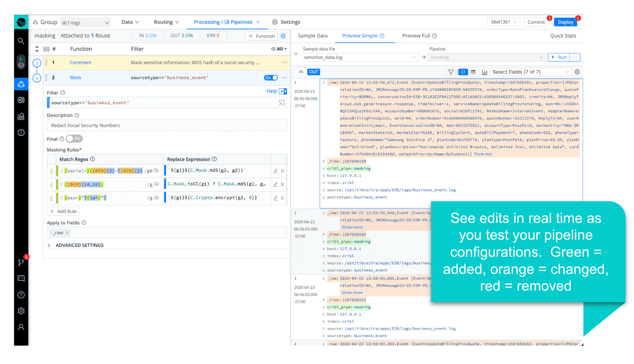Click the search icon in left sidebar
The image size is (634, 364).
tap(21, 41)
